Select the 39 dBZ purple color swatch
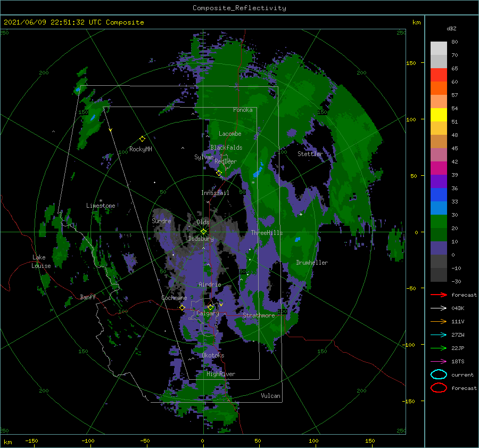The image size is (479, 448). [439, 181]
